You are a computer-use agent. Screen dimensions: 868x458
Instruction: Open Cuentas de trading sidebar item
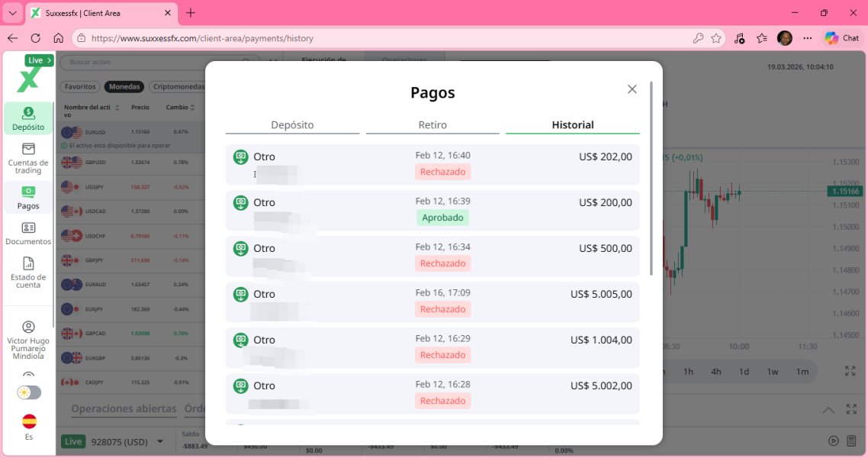click(28, 158)
